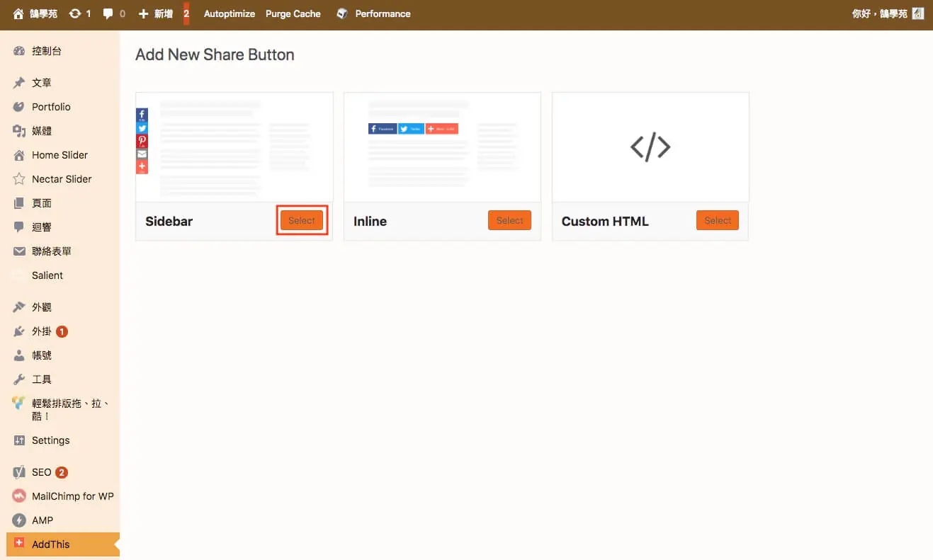Click the 新增 add new button
The image size is (933, 560).
(156, 13)
